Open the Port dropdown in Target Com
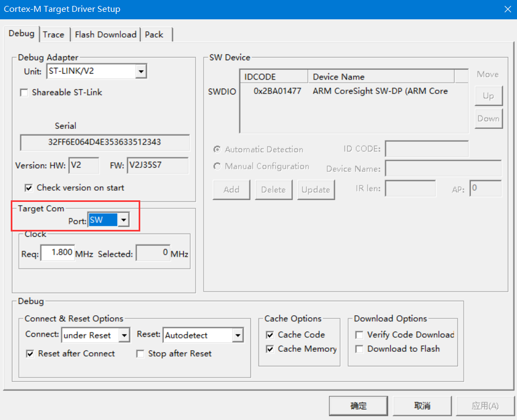The image size is (517, 420). tap(123, 219)
